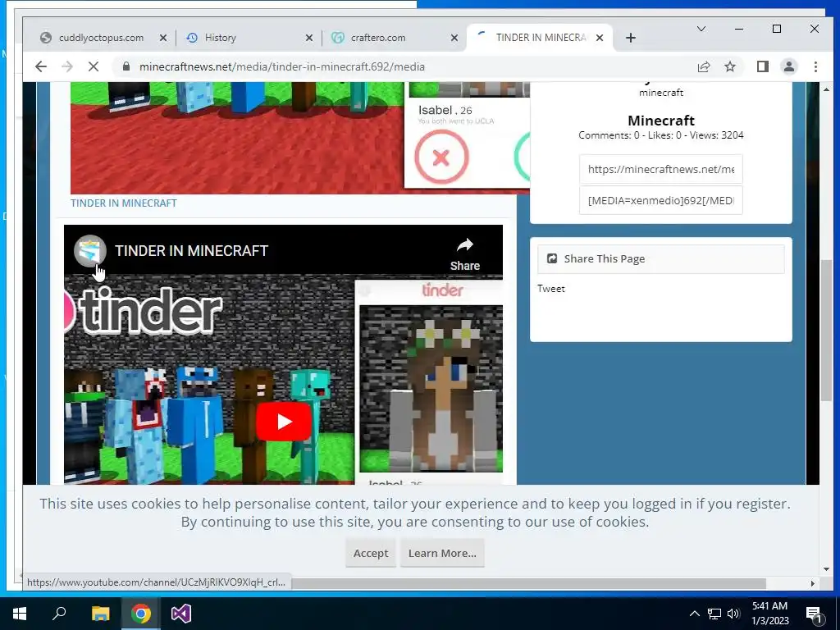The height and width of the screenshot is (630, 840).
Task: Show hidden system tray icons
Action: [x=694, y=614]
